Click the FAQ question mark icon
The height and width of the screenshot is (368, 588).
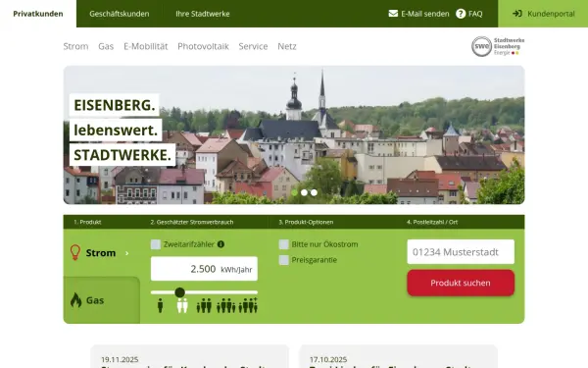[x=461, y=14]
